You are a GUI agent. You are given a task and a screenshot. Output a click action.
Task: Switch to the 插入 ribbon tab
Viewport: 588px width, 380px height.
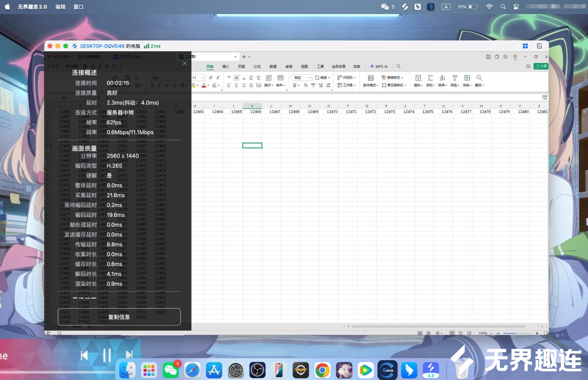tap(226, 67)
